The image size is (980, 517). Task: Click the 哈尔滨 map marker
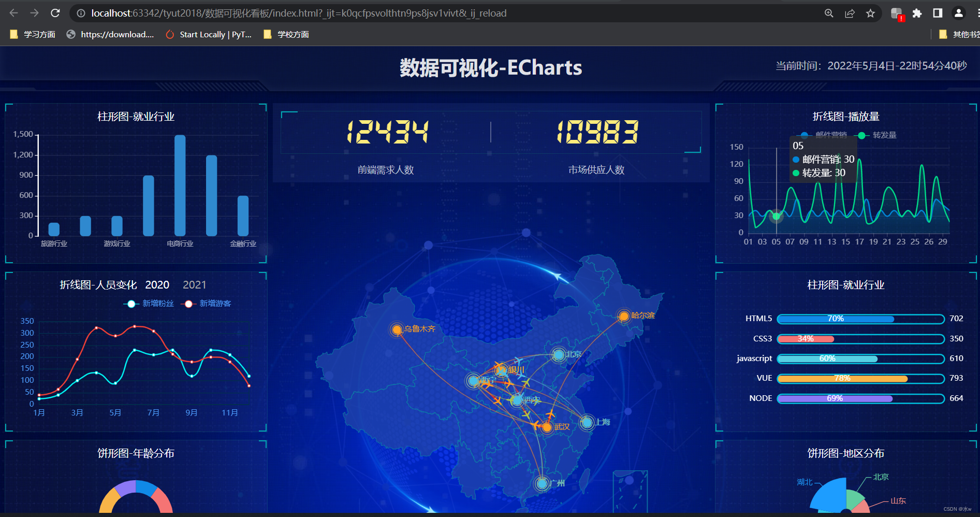[624, 316]
